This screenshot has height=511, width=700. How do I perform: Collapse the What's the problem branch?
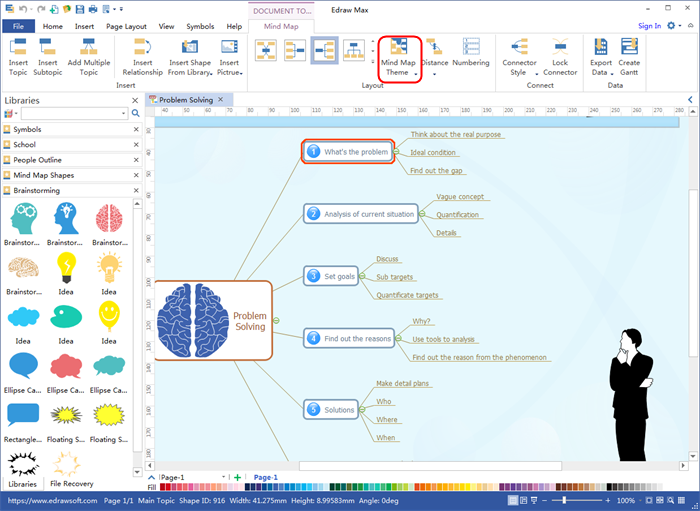pyautogui.click(x=396, y=152)
